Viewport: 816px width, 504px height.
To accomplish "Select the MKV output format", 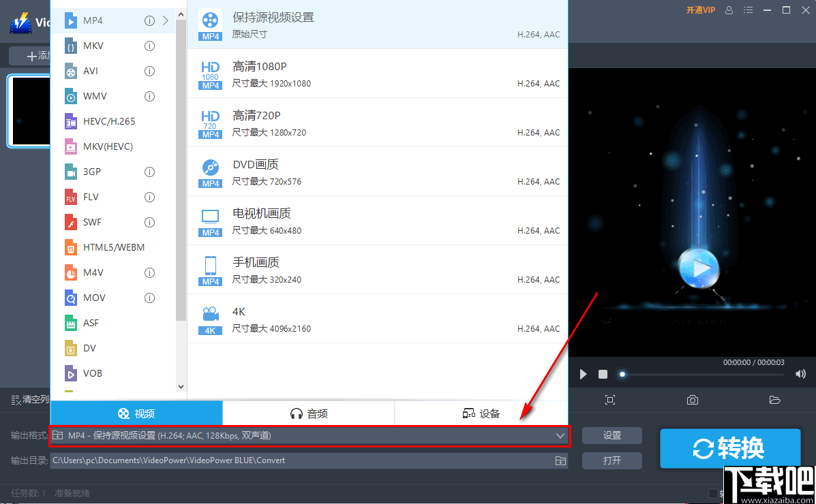I will coord(91,45).
